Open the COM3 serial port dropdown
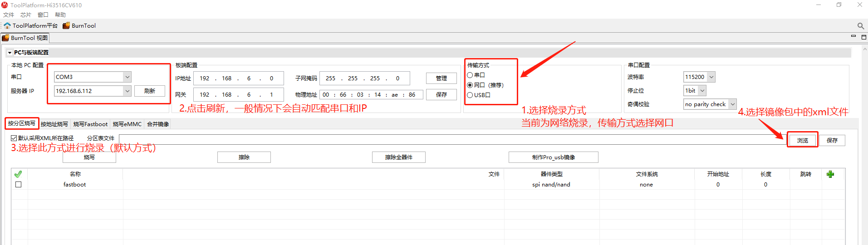This screenshot has height=245, width=868. click(127, 77)
